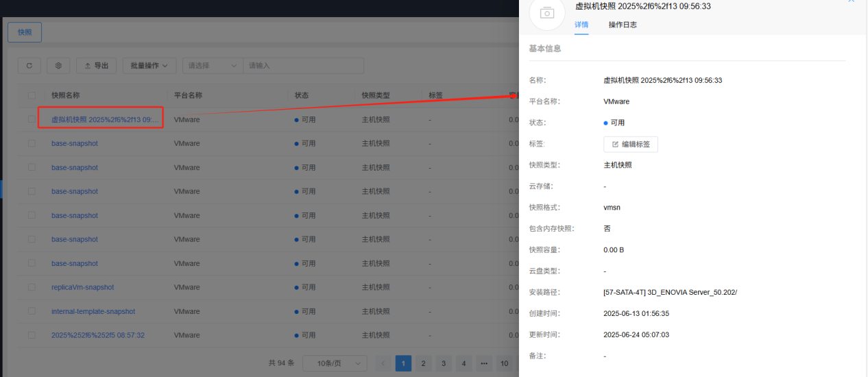Switch to the 详情 details tab

tap(581, 25)
